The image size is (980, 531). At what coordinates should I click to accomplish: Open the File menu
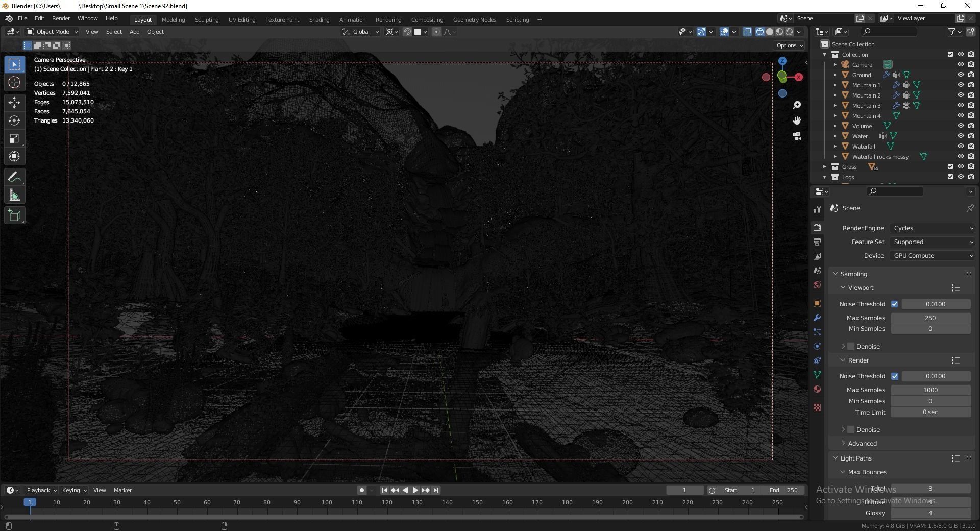tap(22, 18)
